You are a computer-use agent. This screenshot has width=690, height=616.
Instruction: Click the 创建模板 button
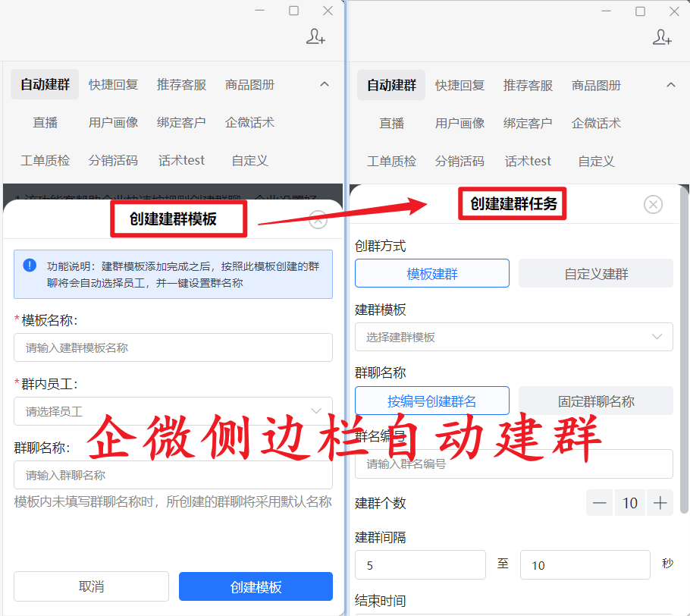tap(256, 586)
